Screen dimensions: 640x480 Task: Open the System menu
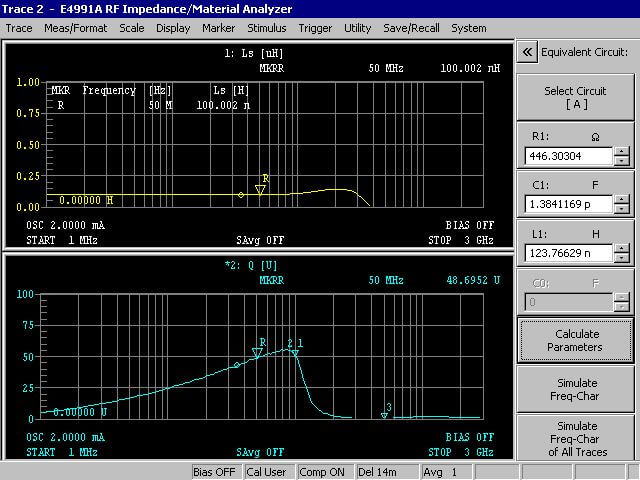pos(469,28)
